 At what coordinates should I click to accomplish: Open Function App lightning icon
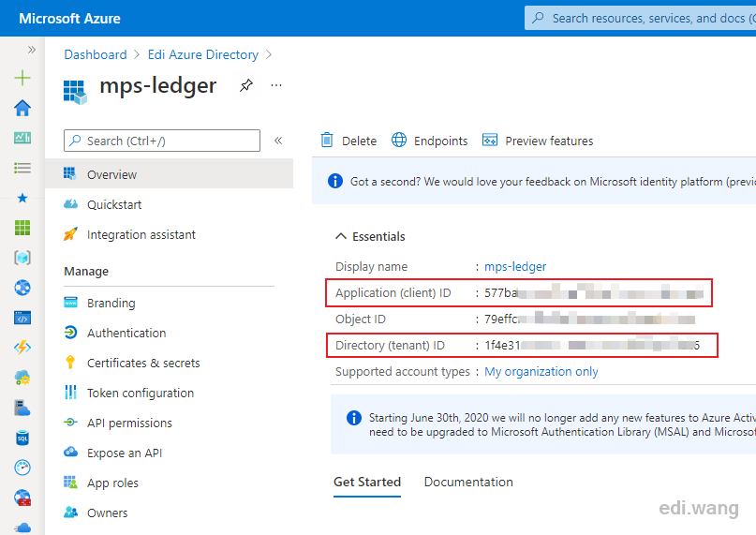click(22, 348)
